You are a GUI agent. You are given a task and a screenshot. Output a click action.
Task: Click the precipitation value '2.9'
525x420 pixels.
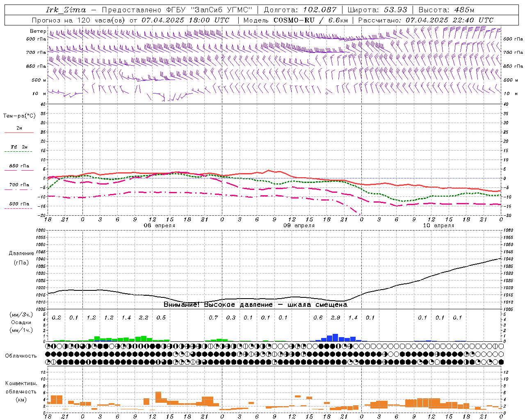point(336,317)
